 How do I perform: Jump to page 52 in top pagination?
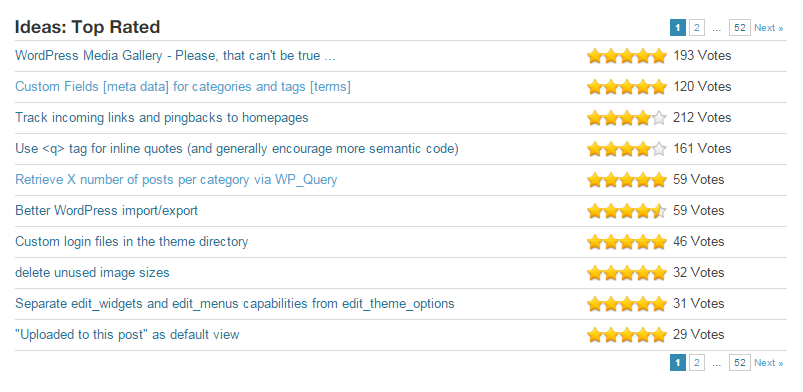(x=739, y=28)
